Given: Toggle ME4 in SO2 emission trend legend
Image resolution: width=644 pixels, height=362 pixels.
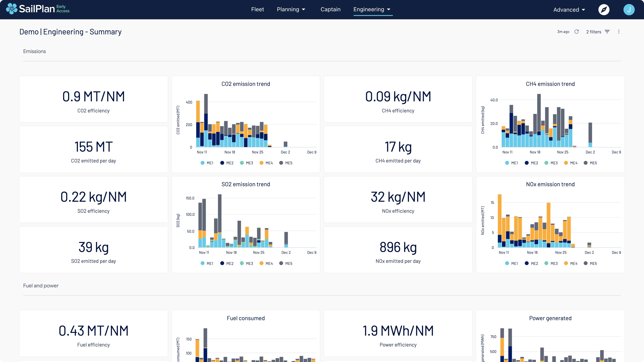Looking at the screenshot, I should click(266, 263).
